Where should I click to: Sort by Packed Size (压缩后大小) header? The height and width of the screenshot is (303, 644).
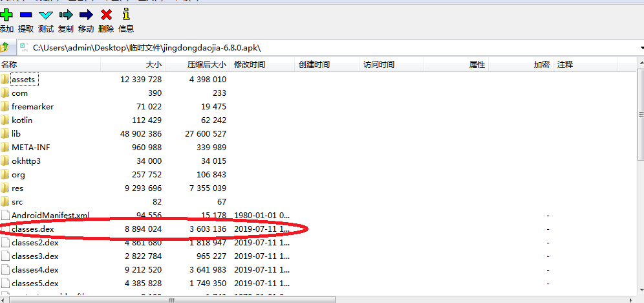click(x=198, y=65)
